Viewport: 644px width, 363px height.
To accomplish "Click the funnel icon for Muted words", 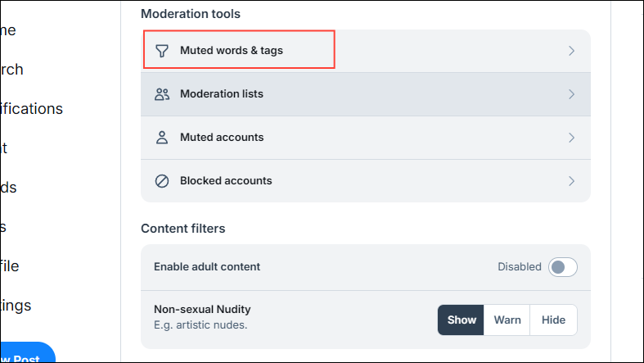I will pyautogui.click(x=162, y=51).
